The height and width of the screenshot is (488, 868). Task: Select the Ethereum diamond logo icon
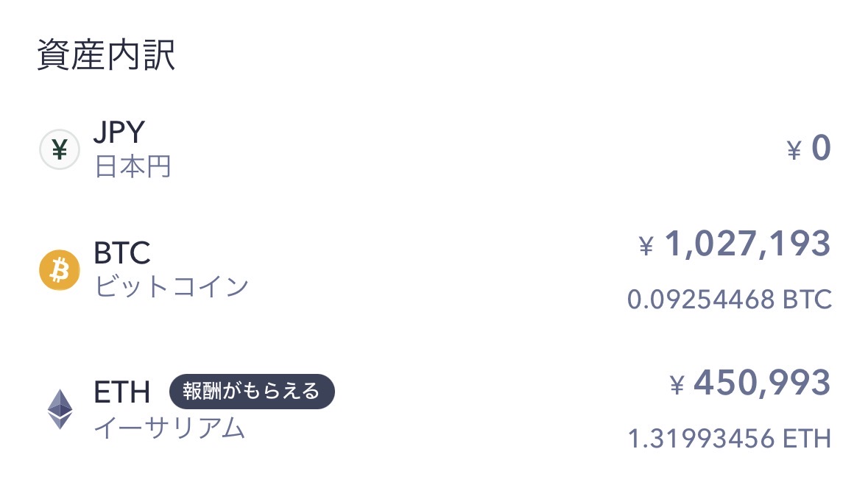(x=60, y=409)
